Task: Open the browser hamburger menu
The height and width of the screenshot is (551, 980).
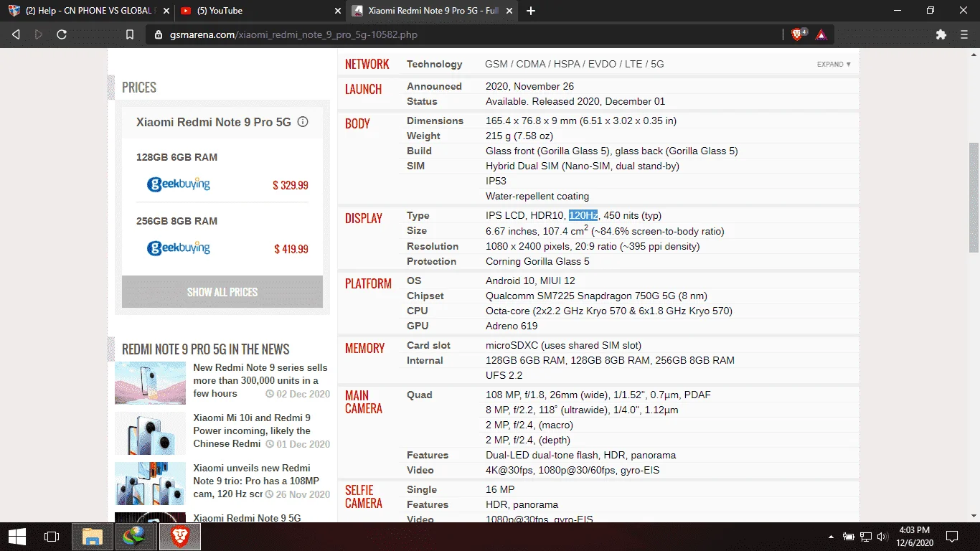Action: pos(964,34)
